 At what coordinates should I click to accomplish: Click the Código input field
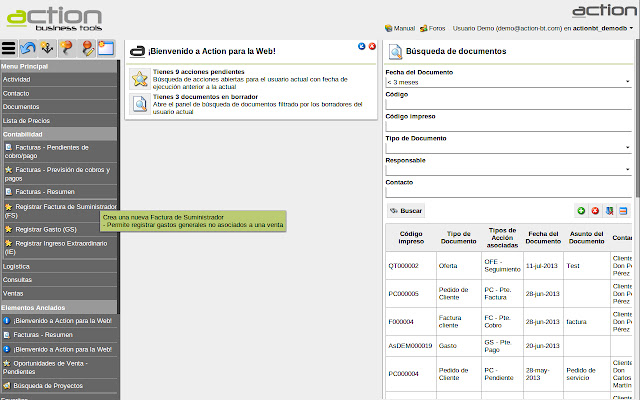pyautogui.click(x=509, y=104)
